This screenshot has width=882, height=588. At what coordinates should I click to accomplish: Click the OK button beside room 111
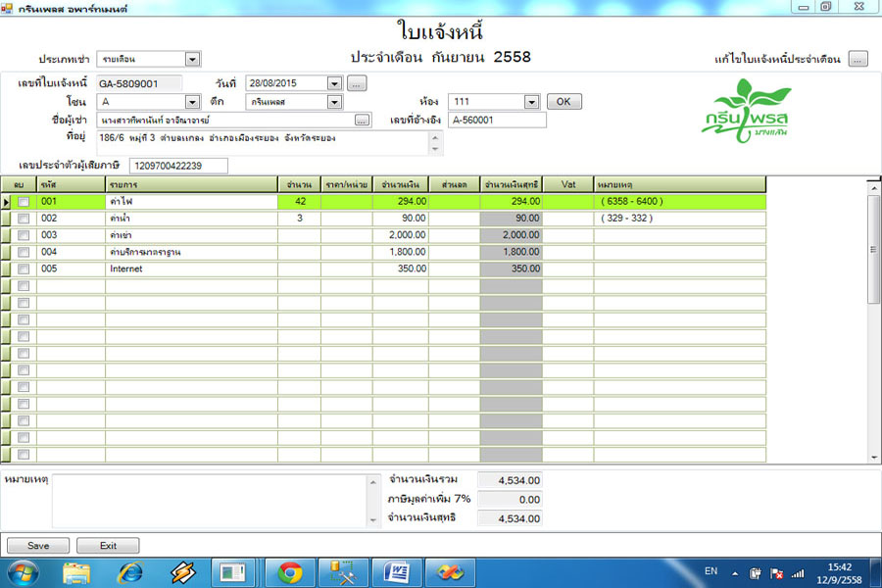(563, 102)
